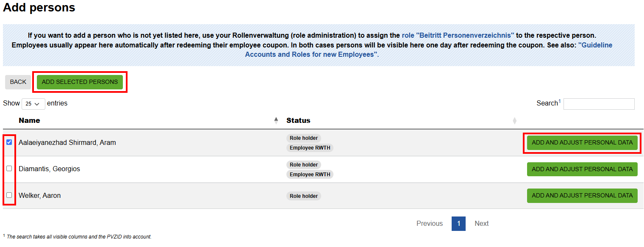This screenshot has height=247, width=644.
Task: Enable the checkbox for Diamantis, Georgios
Action: point(9,169)
